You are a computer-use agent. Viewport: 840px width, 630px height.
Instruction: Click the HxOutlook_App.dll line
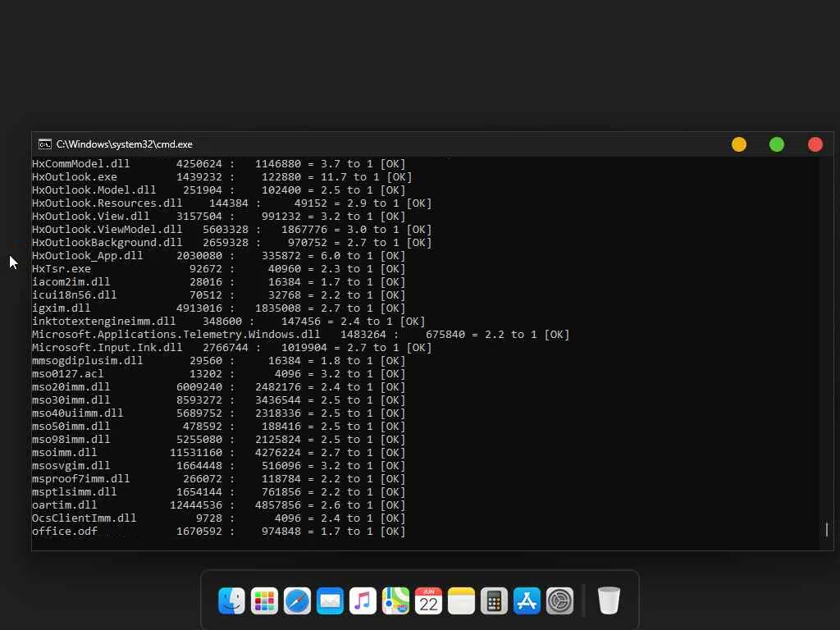coord(218,256)
